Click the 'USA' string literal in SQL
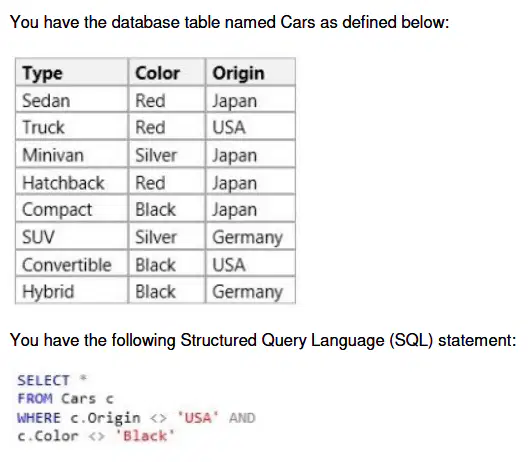528x462 pixels. 198,418
